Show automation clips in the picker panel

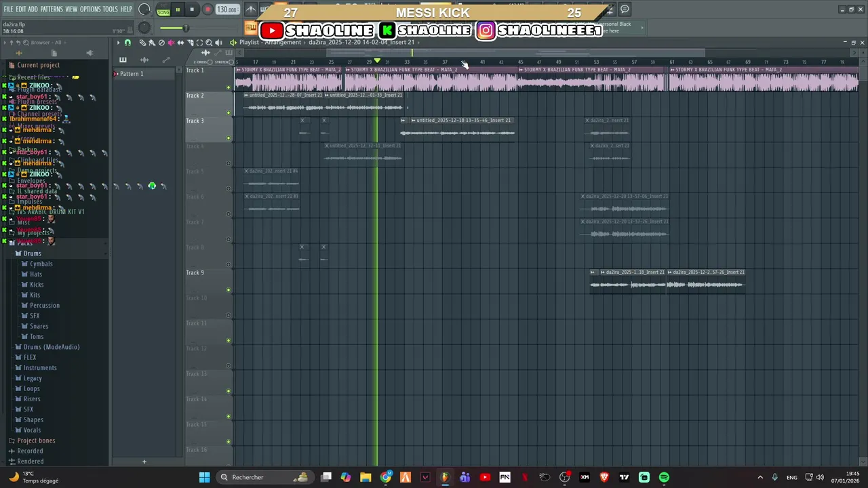coord(166,60)
